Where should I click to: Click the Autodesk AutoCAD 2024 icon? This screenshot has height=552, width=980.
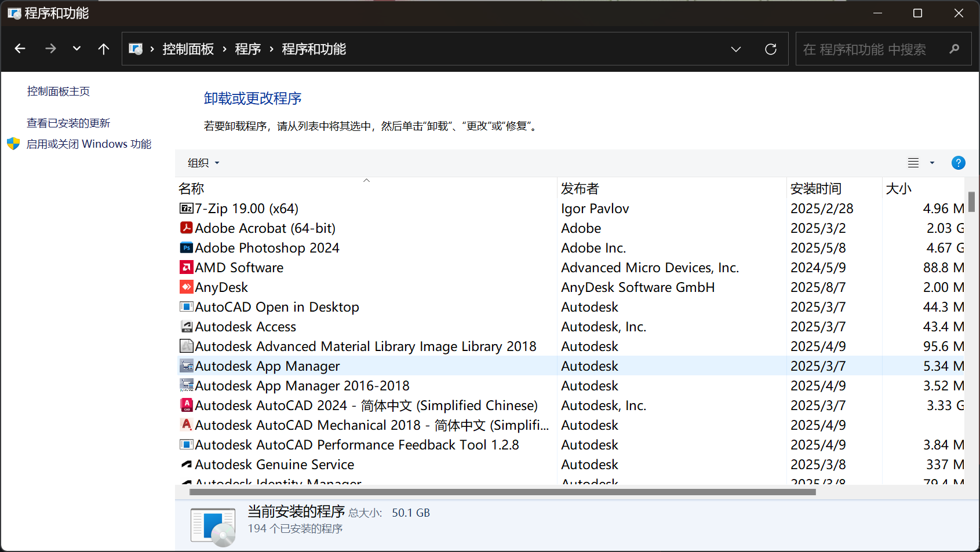(x=187, y=405)
